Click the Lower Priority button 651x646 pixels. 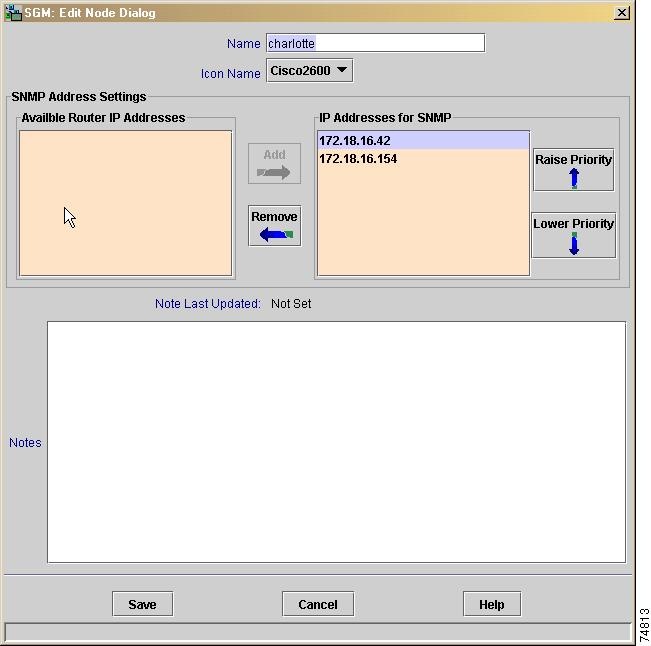[x=573, y=235]
